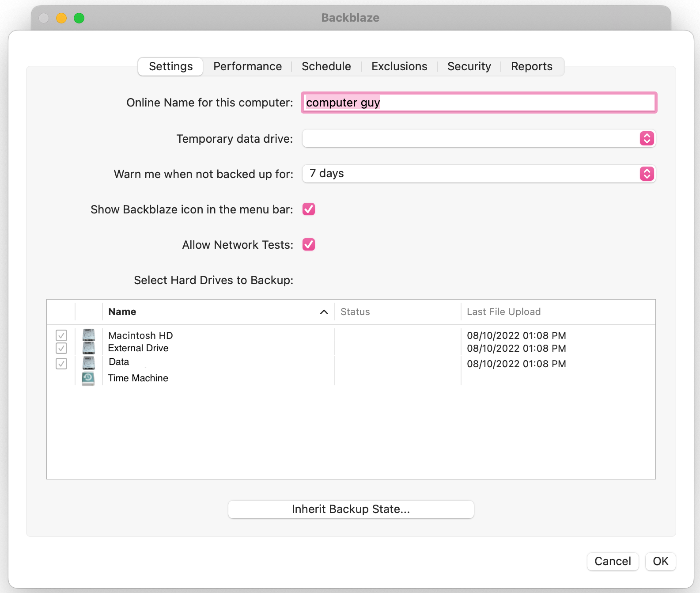This screenshot has width=700, height=593.
Task: Click the Last File Upload column header
Action: pyautogui.click(x=558, y=312)
